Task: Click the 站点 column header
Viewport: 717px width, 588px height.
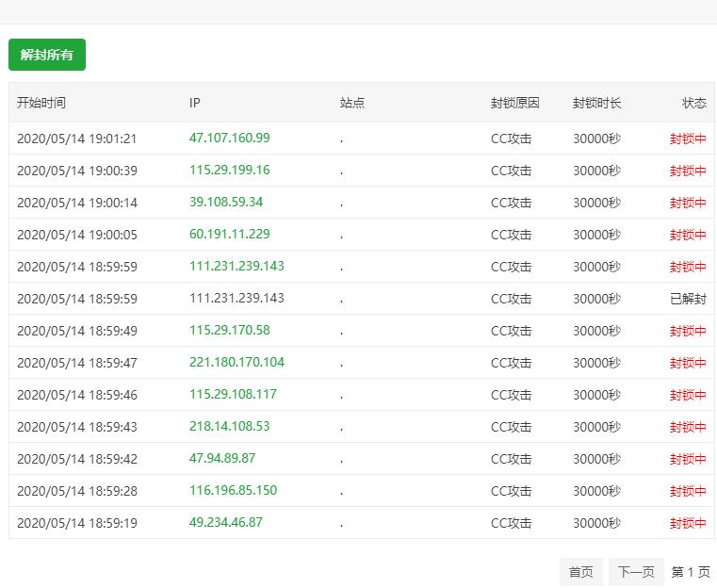Action: pos(352,103)
